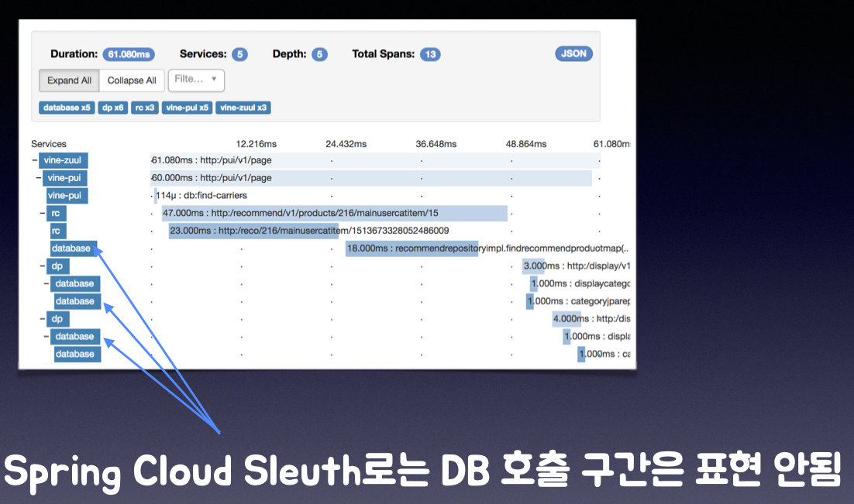Collapse the dp node with 4.000ms span
This screenshot has height=504, width=854.
point(42,318)
